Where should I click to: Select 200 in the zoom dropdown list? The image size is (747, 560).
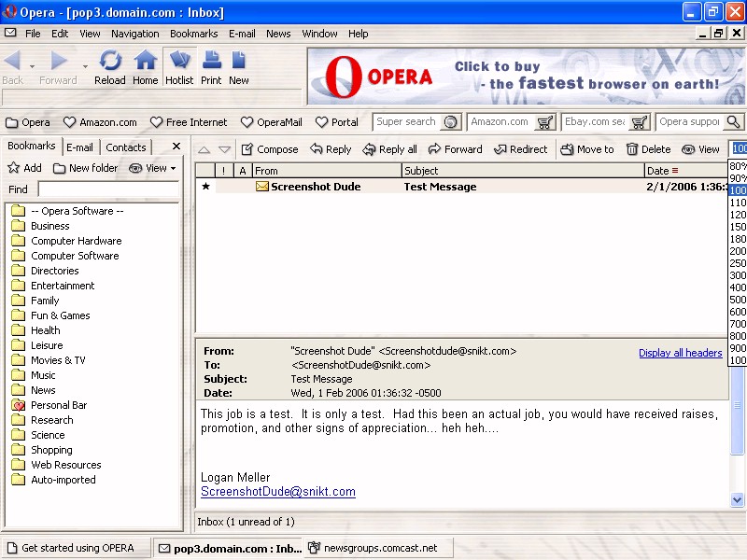(x=738, y=251)
